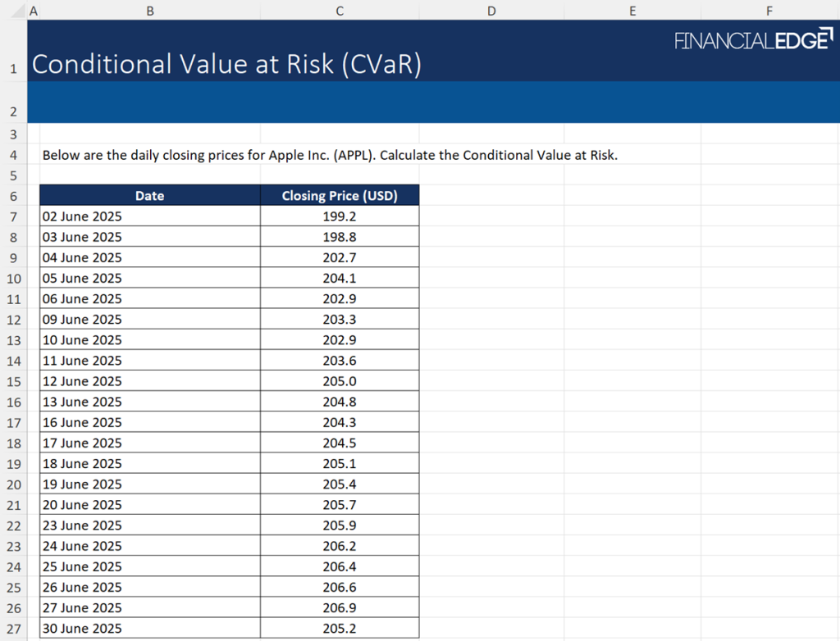Screen dimensions: 840x641
Task: Select row header 15
Action: (x=13, y=380)
